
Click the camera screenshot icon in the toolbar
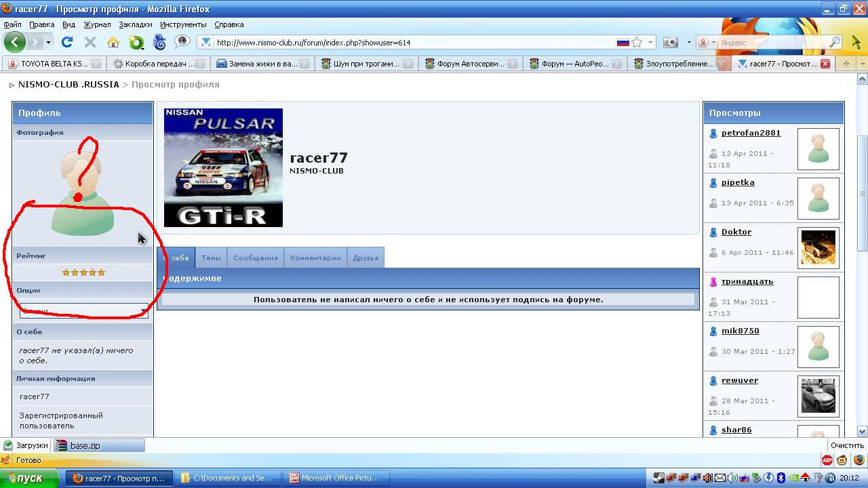tap(671, 42)
